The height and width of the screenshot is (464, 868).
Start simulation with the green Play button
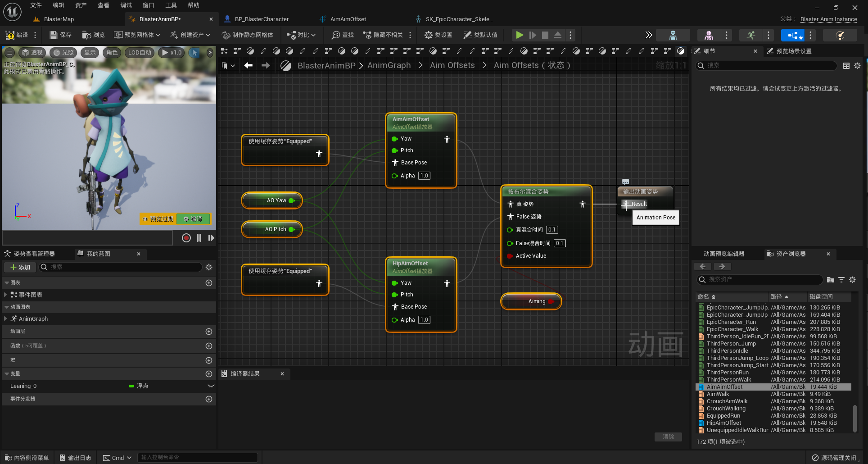click(520, 35)
